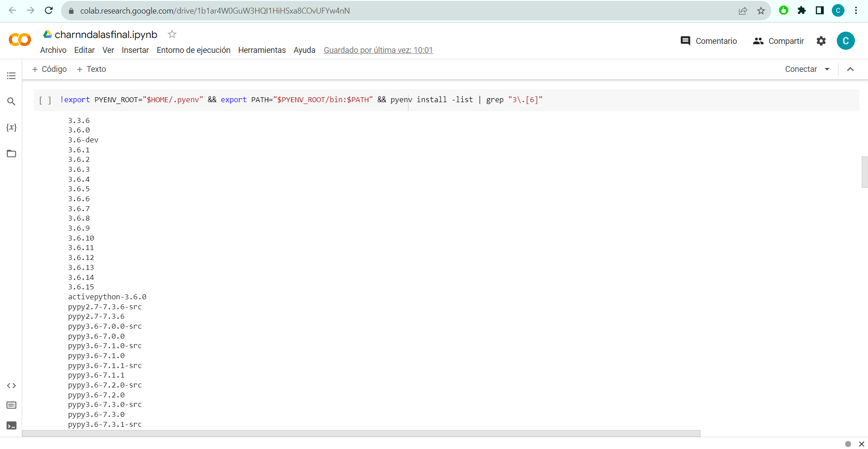Click Guardado por última vez link
The image size is (868, 449).
[x=378, y=50]
